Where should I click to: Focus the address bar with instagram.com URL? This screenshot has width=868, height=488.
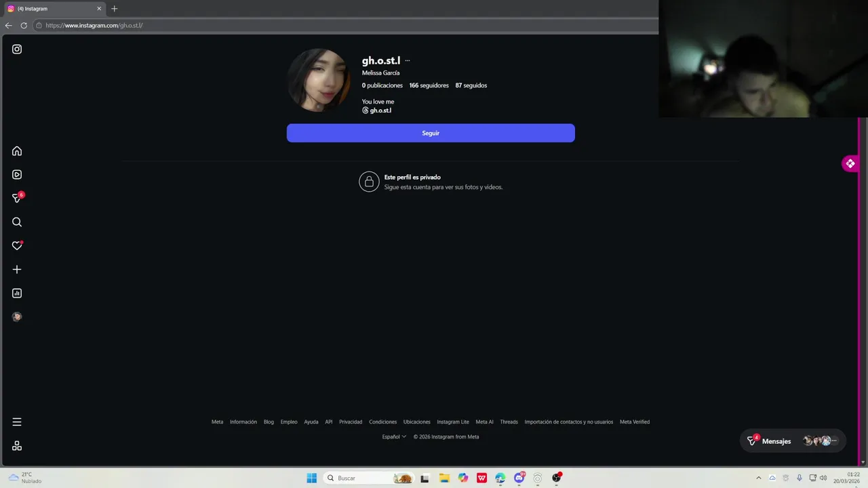click(346, 25)
